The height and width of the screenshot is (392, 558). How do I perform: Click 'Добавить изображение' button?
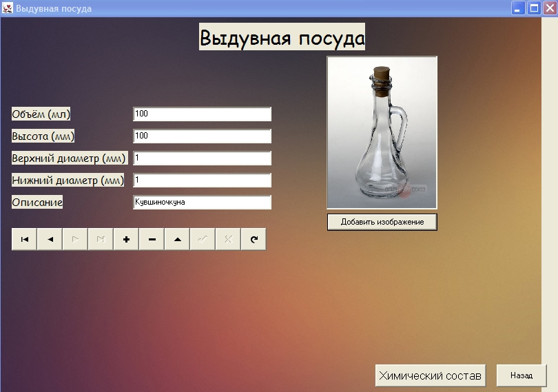tap(382, 222)
